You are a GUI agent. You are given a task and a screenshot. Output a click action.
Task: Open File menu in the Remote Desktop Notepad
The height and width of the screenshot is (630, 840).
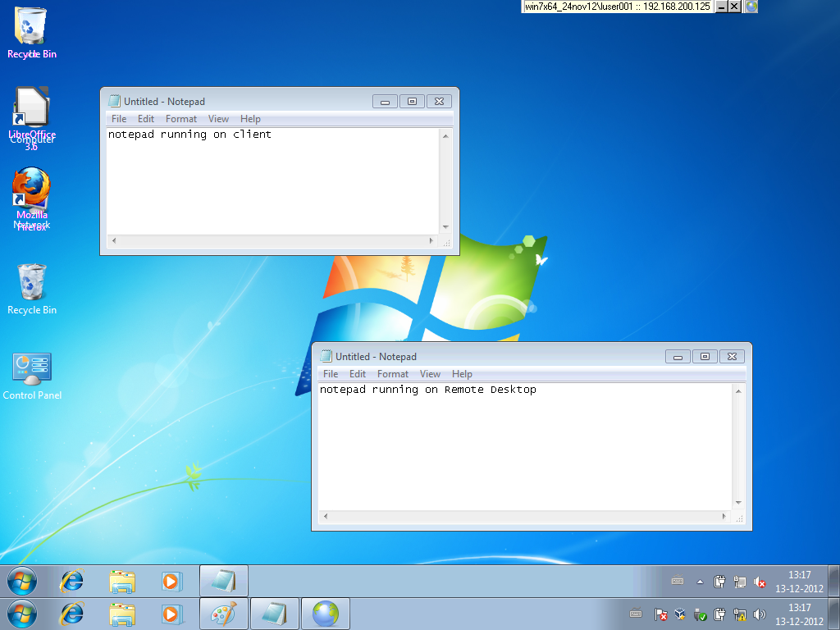click(x=331, y=374)
